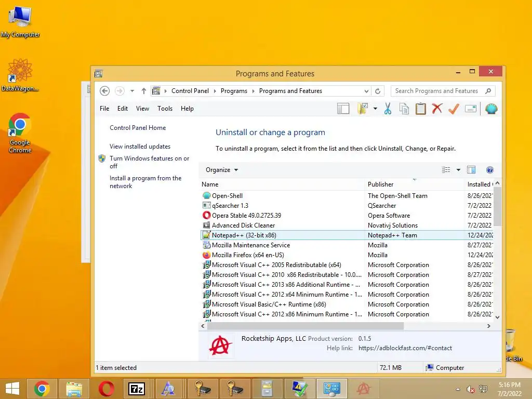The height and width of the screenshot is (399, 532).
Task: Expand the Control Panel breadcrumb arrow
Action: tap(215, 91)
